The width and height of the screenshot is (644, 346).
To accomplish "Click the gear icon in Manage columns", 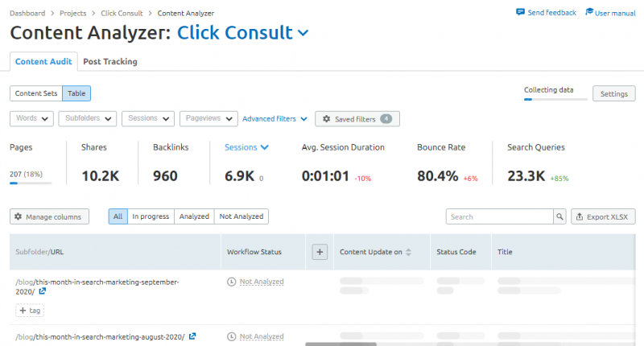I will pyautogui.click(x=18, y=216).
